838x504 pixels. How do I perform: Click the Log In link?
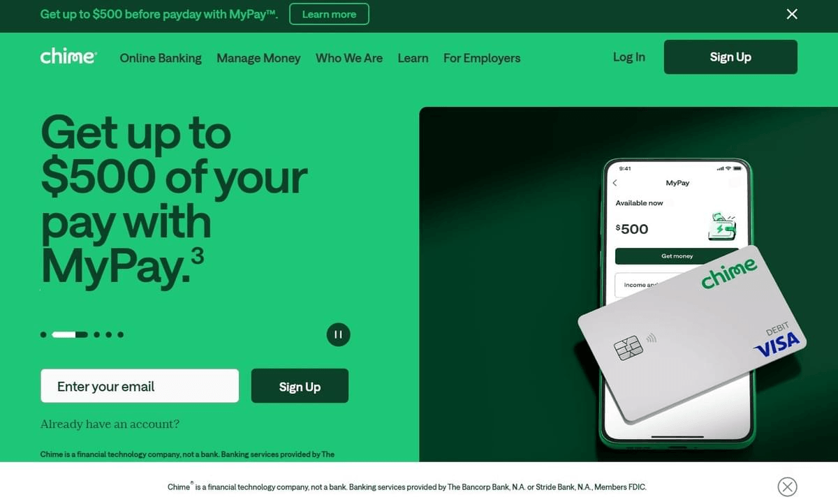click(x=629, y=57)
